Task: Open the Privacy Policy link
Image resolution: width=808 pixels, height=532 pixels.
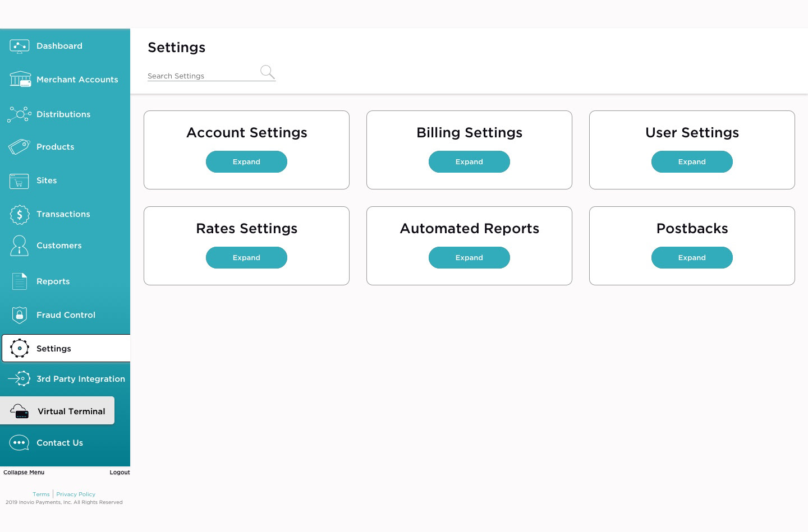Action: (x=76, y=494)
